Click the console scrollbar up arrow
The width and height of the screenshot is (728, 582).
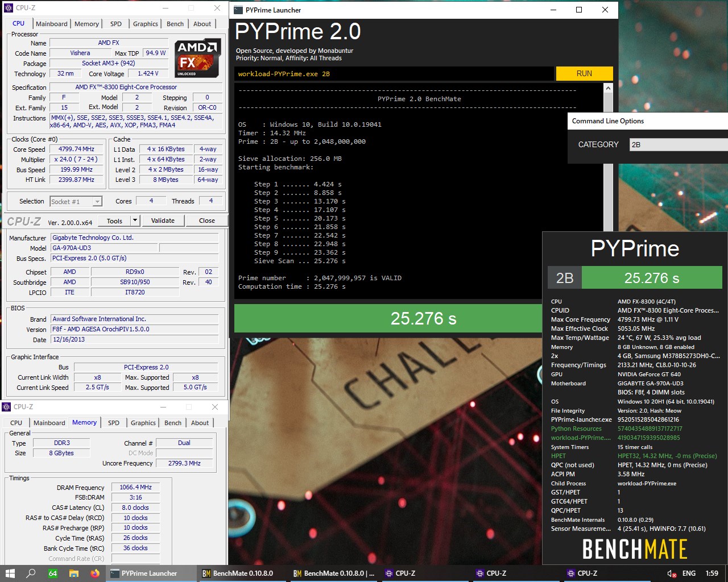(608, 88)
